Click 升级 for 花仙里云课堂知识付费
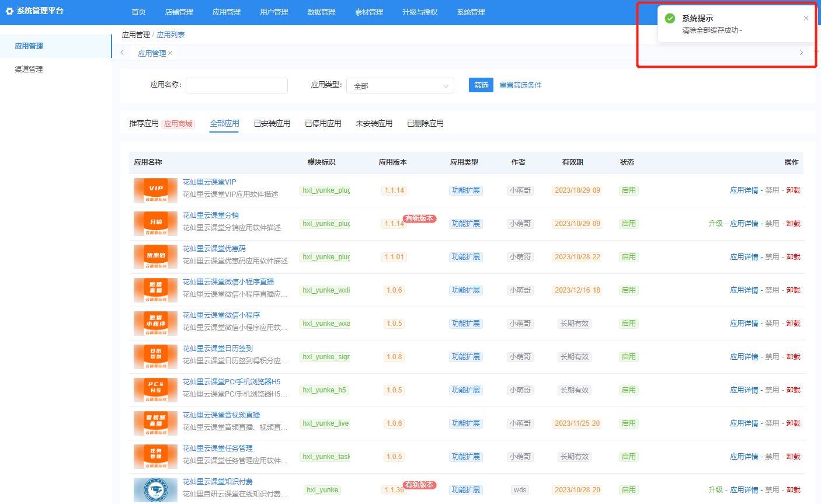821x504 pixels. [715, 490]
